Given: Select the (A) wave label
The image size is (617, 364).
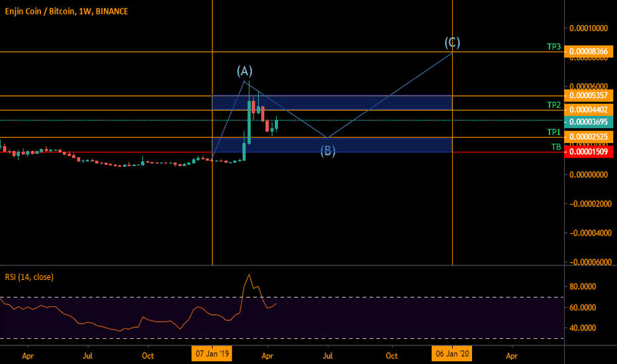Looking at the screenshot, I should coord(244,71).
